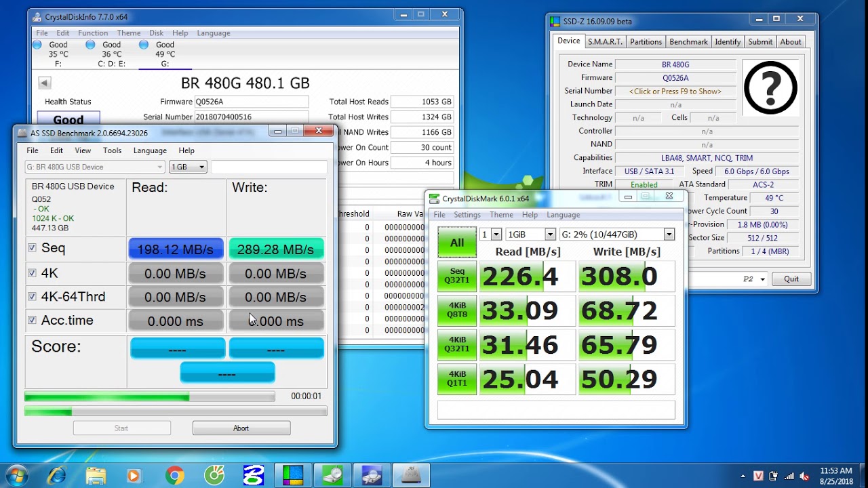Click the AS SSD Benchmark title bar icon
This screenshot has width=868, height=488.
coord(22,133)
